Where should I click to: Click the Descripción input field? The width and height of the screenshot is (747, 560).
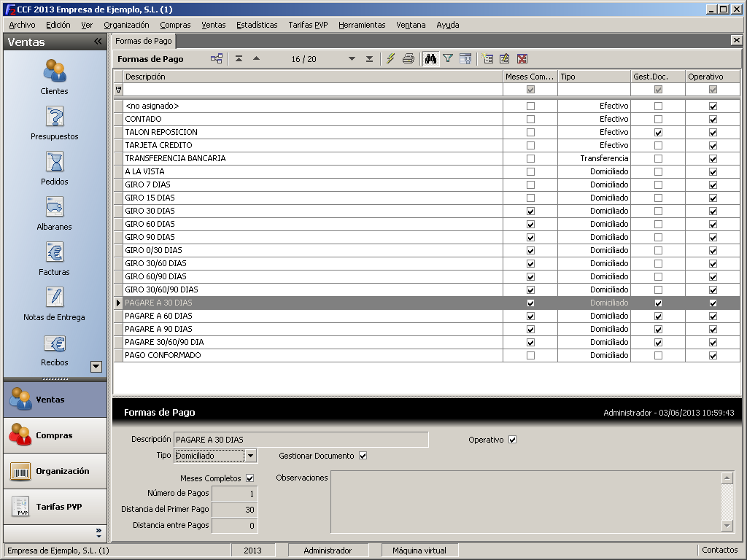[x=301, y=440]
